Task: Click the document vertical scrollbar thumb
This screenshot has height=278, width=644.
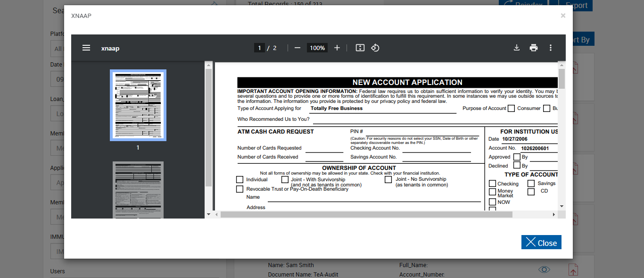Action: 561,78
